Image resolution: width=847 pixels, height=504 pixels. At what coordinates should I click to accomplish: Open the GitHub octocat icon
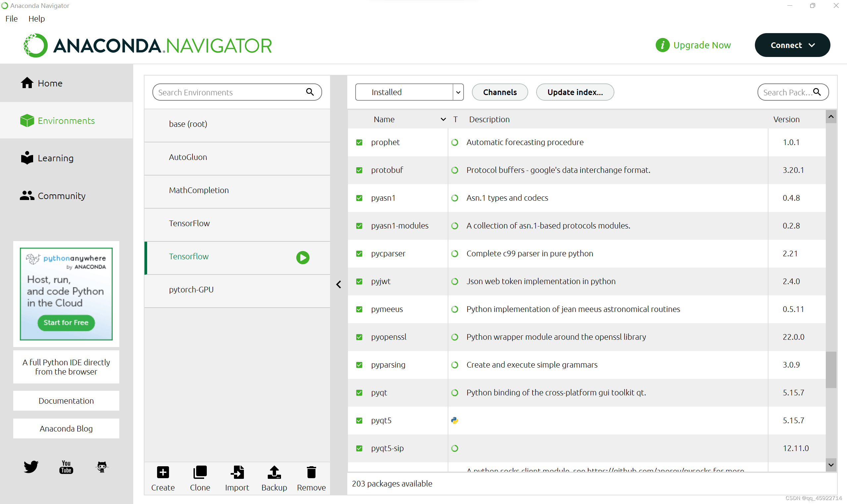[x=102, y=467]
